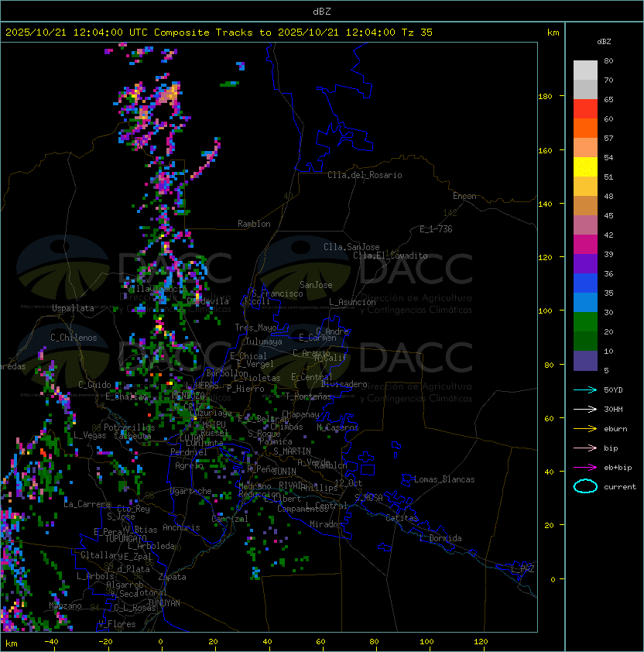Click the dBZ title at top
The height and width of the screenshot is (652, 644).
[x=322, y=11]
